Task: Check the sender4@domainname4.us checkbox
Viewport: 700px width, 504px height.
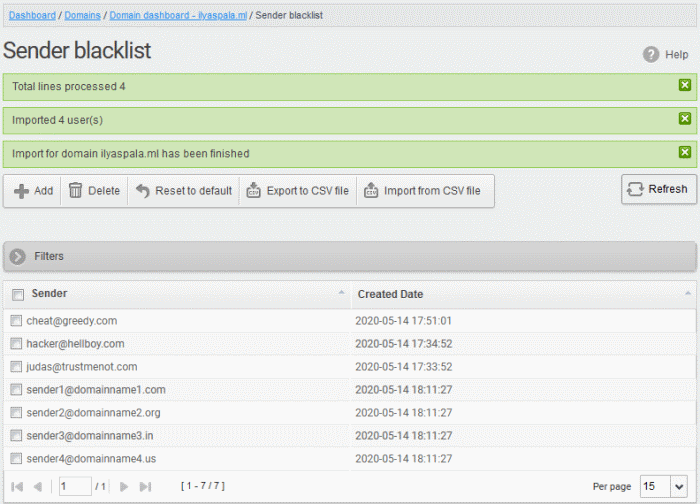Action: pyautogui.click(x=16, y=458)
